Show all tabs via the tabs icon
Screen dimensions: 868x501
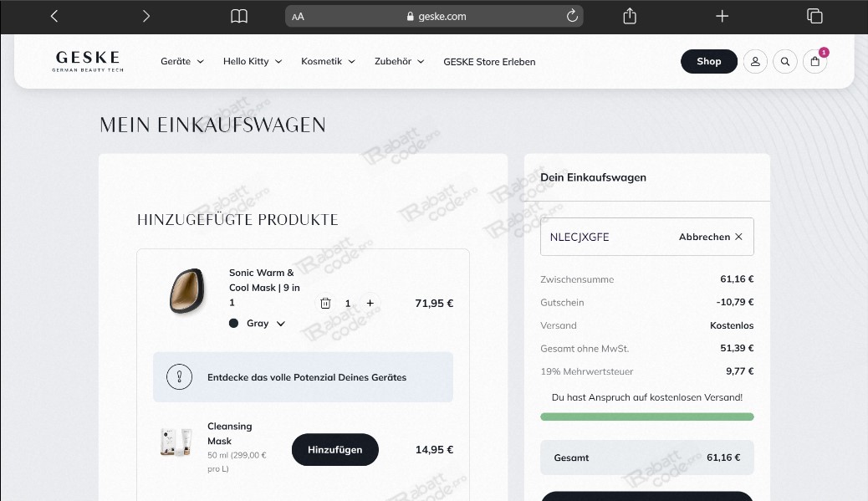(814, 16)
